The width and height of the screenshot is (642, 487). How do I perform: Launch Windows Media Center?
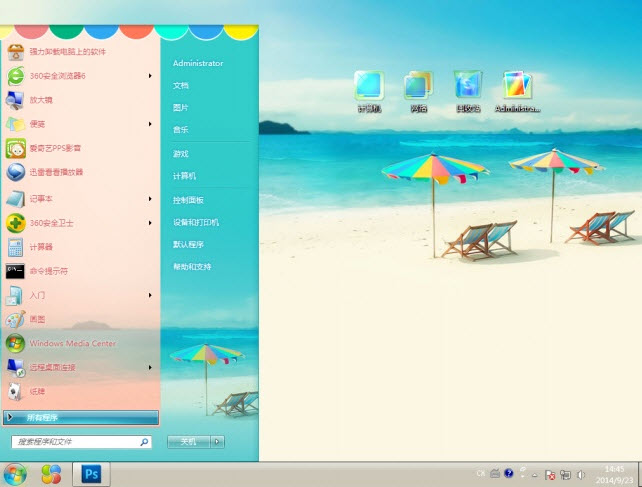pos(72,343)
